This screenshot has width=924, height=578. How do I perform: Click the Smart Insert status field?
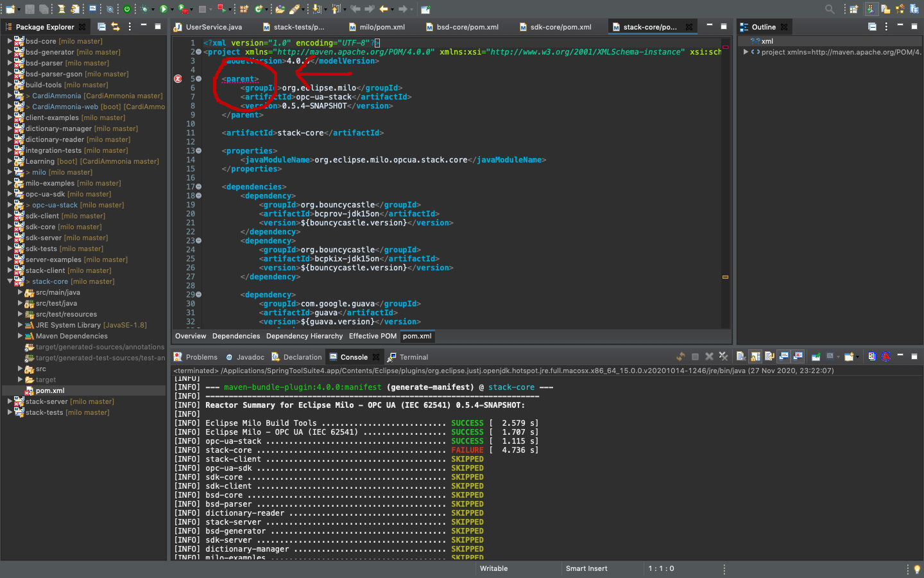[x=586, y=569]
